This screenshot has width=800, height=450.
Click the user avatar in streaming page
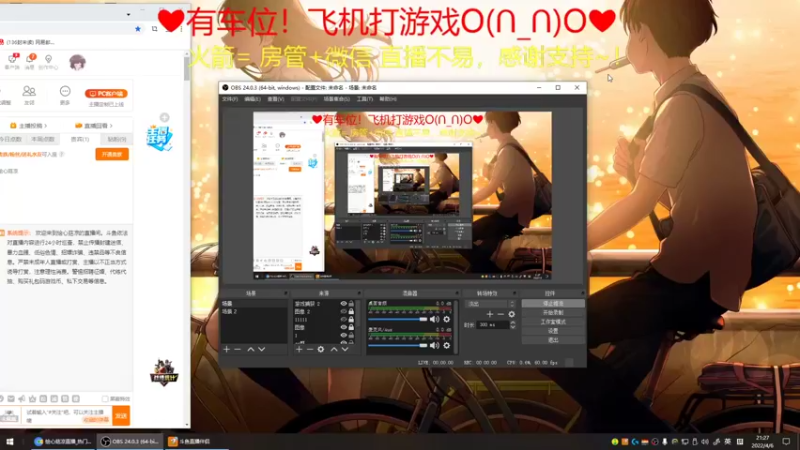click(77, 62)
